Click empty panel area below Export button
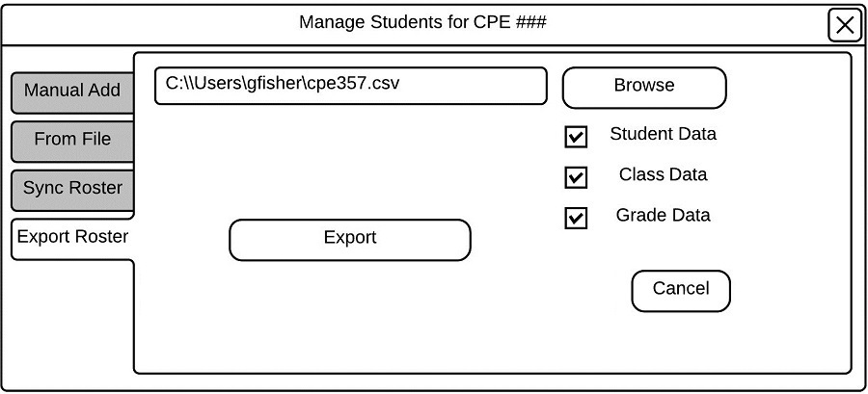This screenshot has width=868, height=394. pyautogui.click(x=349, y=318)
